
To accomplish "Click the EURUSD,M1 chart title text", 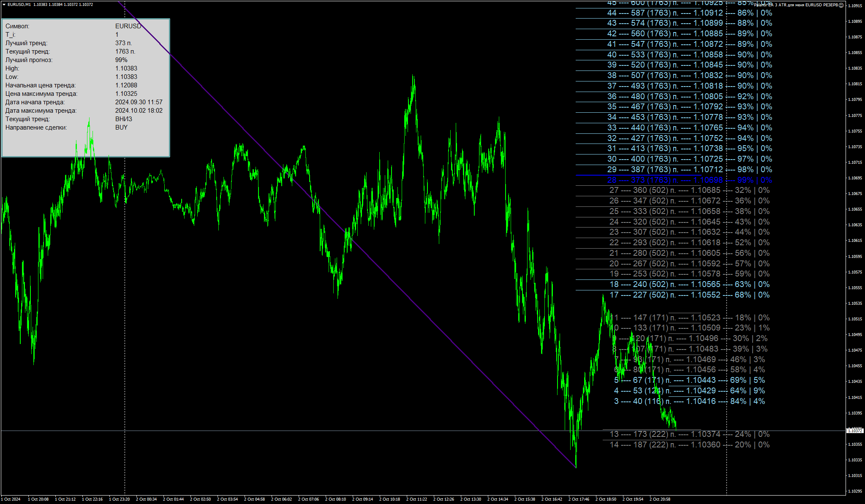I will pyautogui.click(x=19, y=4).
